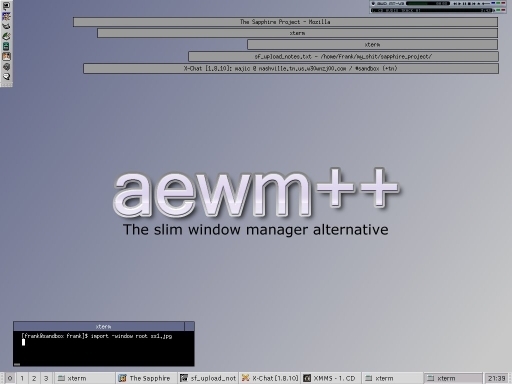
Task: Activate first xterm taskbar entry beside workspace 3
Action: (x=84, y=378)
